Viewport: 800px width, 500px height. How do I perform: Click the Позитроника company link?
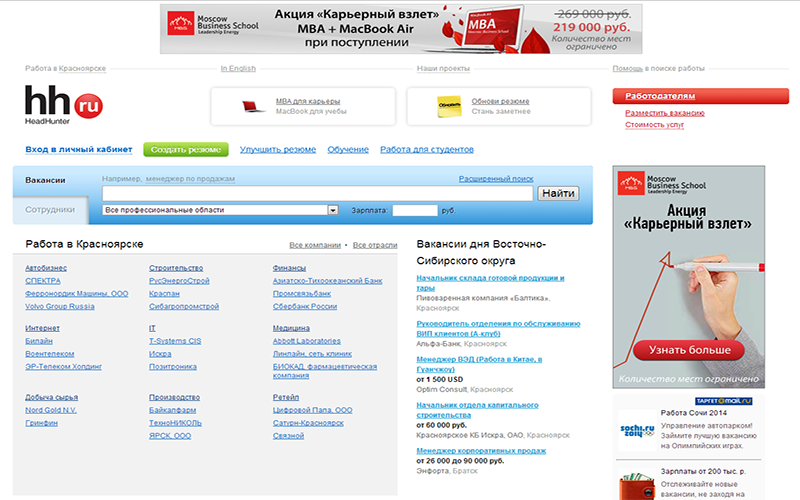172,366
